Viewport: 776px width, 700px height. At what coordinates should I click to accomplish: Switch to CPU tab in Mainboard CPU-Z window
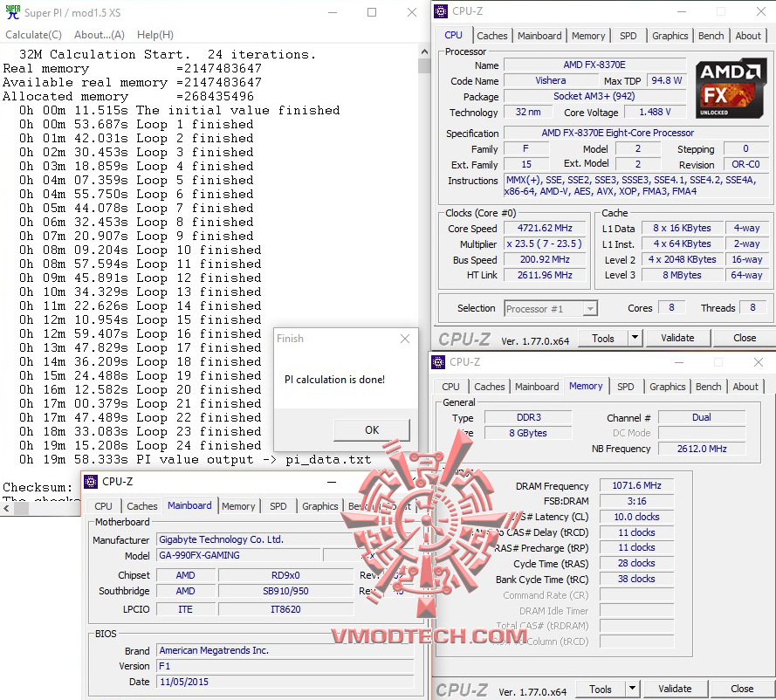click(x=103, y=506)
